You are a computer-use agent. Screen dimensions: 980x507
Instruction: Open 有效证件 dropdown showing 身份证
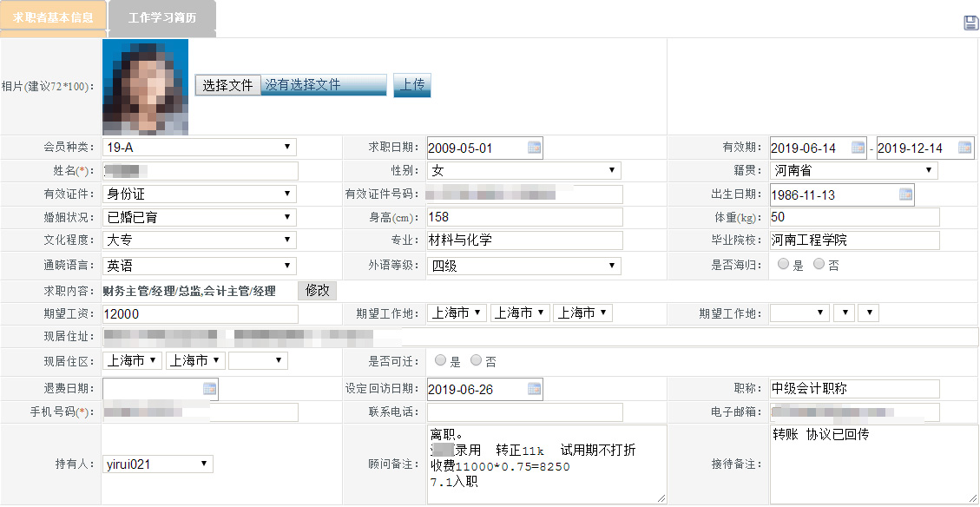coord(200,194)
